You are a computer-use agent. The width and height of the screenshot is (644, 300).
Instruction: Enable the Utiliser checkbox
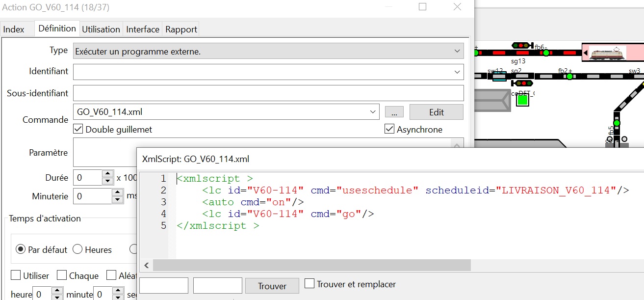pyautogui.click(x=16, y=275)
